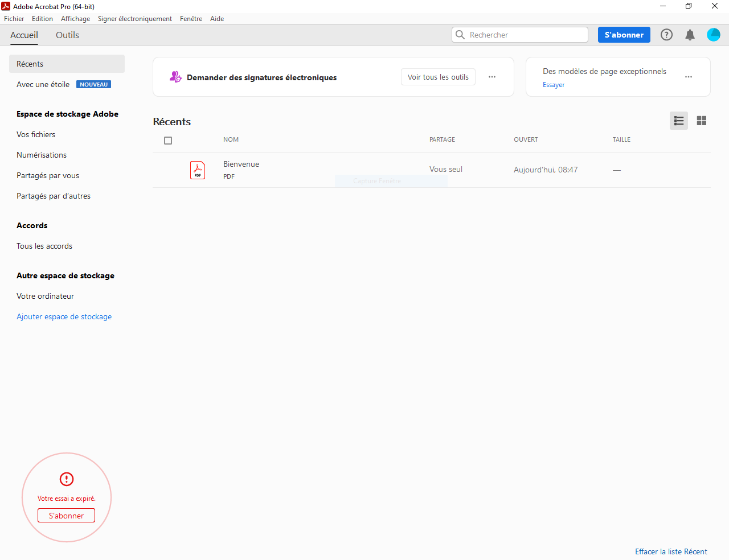Click Effacer la liste Récent link
The height and width of the screenshot is (560, 729).
click(671, 551)
